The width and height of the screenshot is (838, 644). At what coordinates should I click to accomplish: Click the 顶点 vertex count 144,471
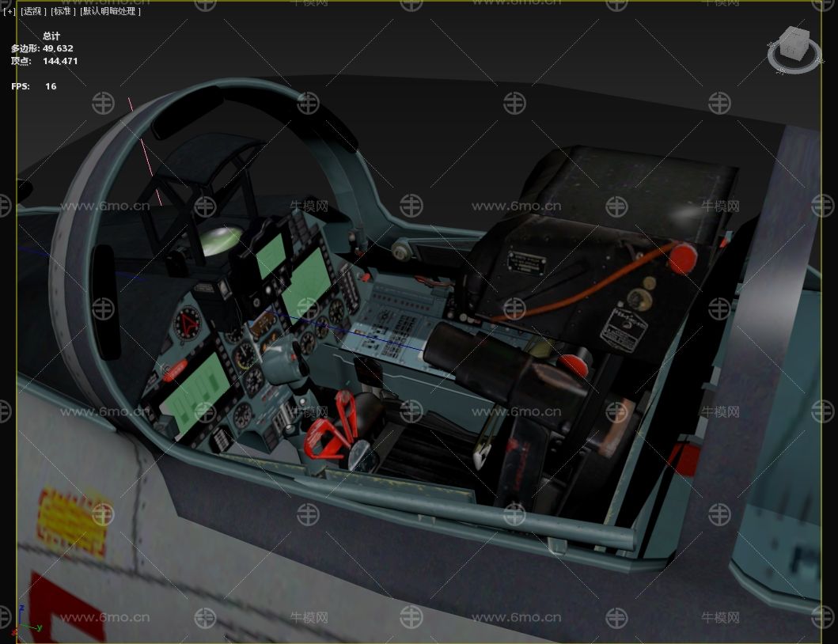coord(60,61)
